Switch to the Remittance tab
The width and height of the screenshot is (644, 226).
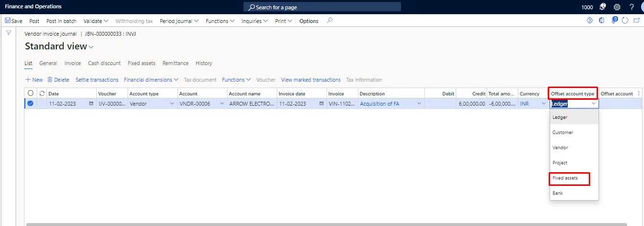[176, 63]
